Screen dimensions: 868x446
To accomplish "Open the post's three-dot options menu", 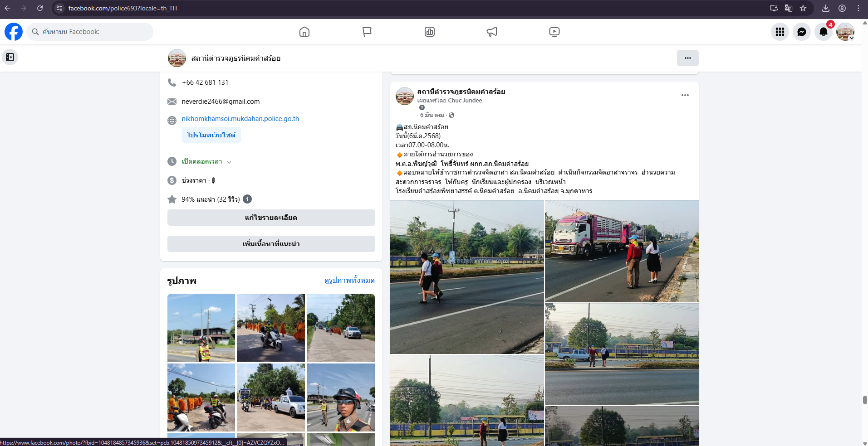I will tap(685, 95).
